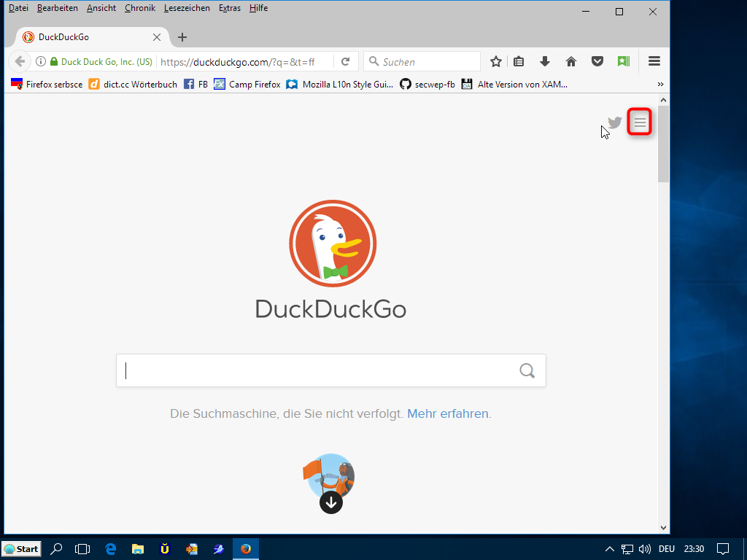Open network status tray icon
This screenshot has width=747, height=560.
click(627, 549)
